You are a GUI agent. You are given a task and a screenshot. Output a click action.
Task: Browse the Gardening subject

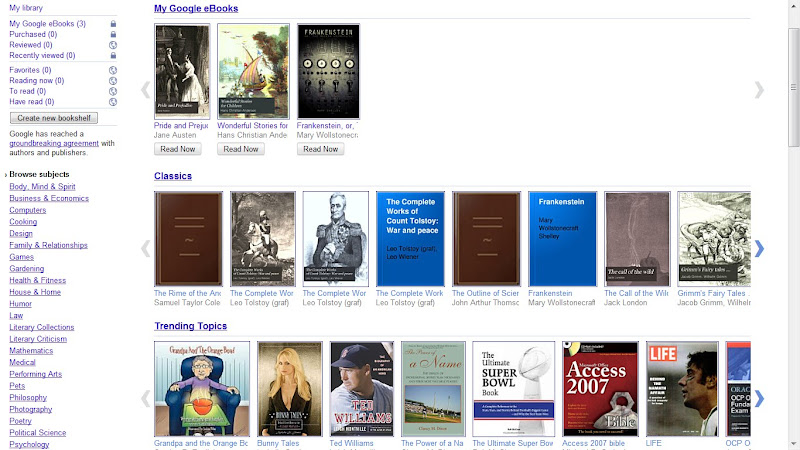click(27, 269)
